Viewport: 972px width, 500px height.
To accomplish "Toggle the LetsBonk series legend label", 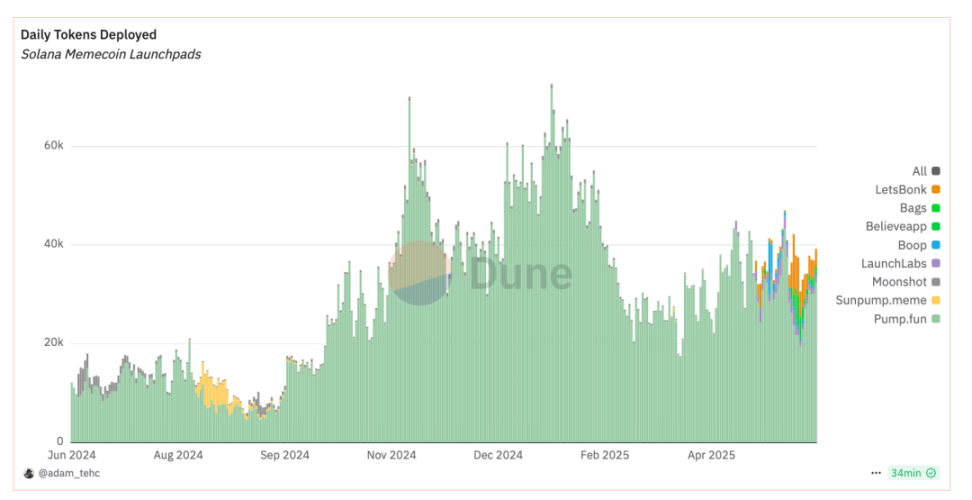I will click(901, 190).
